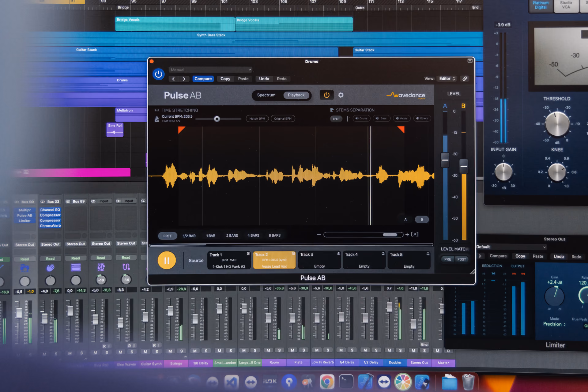Select FREE loop length

point(168,236)
